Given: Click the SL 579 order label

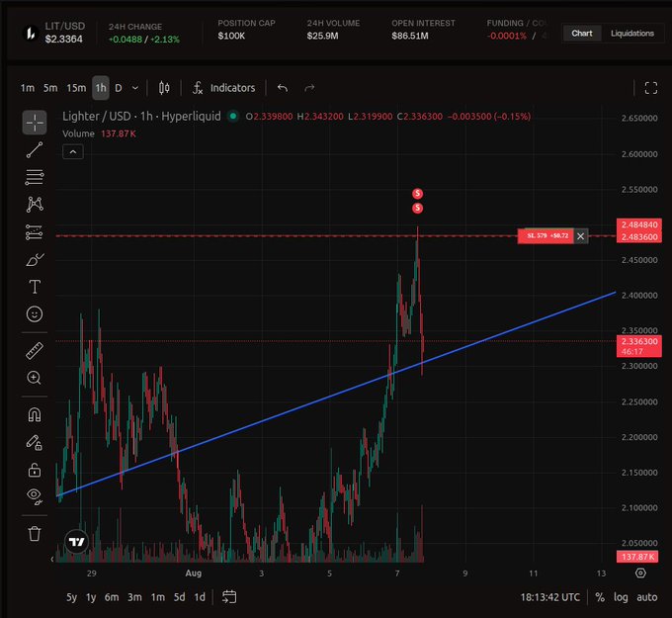Looking at the screenshot, I should point(547,236).
